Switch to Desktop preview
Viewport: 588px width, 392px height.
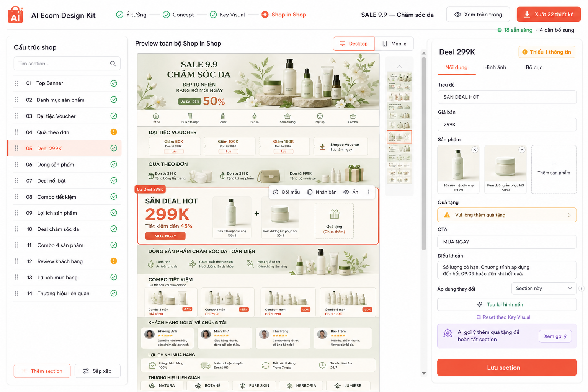354,44
